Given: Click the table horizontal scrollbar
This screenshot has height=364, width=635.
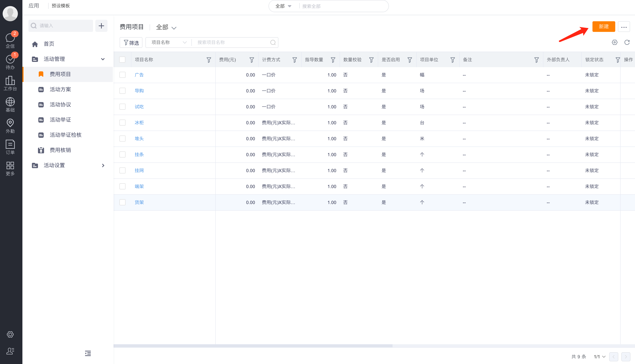Looking at the screenshot, I should click(253, 346).
